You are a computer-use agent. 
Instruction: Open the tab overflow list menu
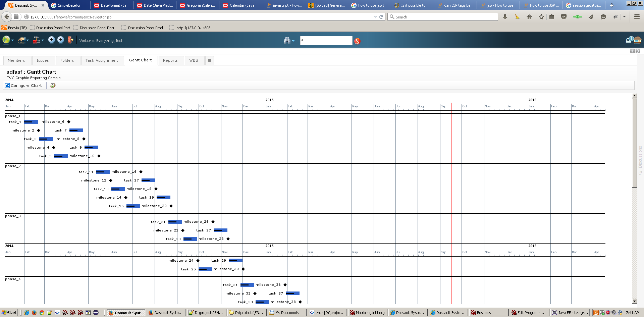pos(210,60)
